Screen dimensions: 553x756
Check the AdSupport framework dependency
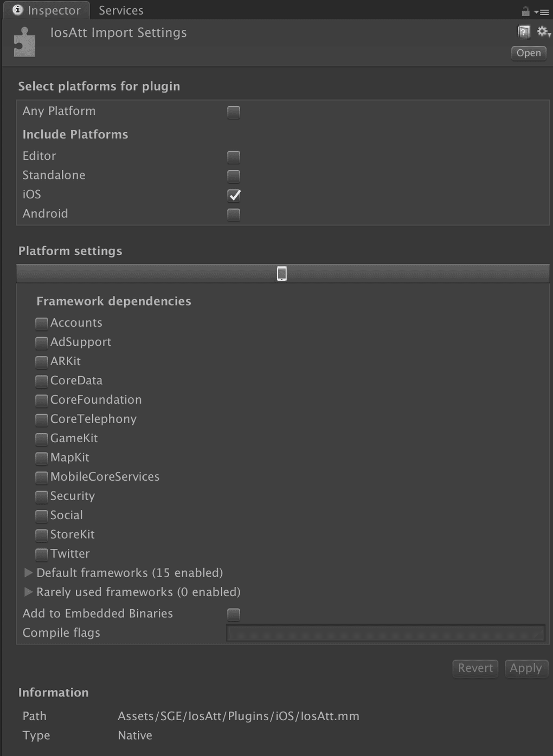(x=42, y=343)
